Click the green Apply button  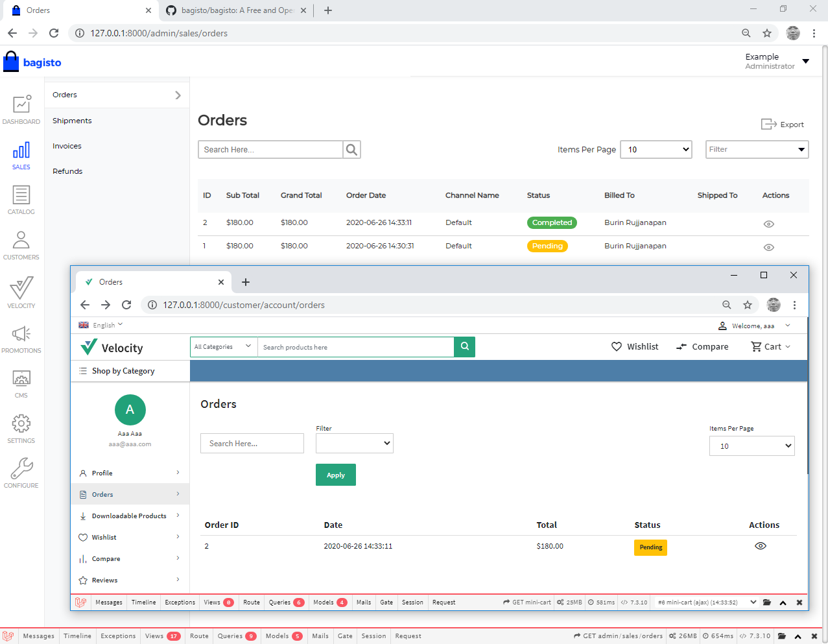[335, 475]
